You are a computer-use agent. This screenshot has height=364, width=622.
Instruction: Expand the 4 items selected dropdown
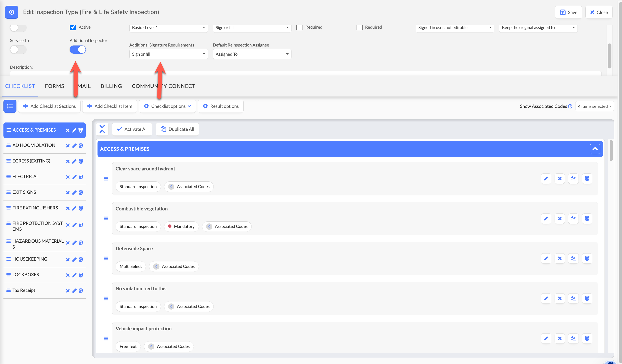point(594,106)
